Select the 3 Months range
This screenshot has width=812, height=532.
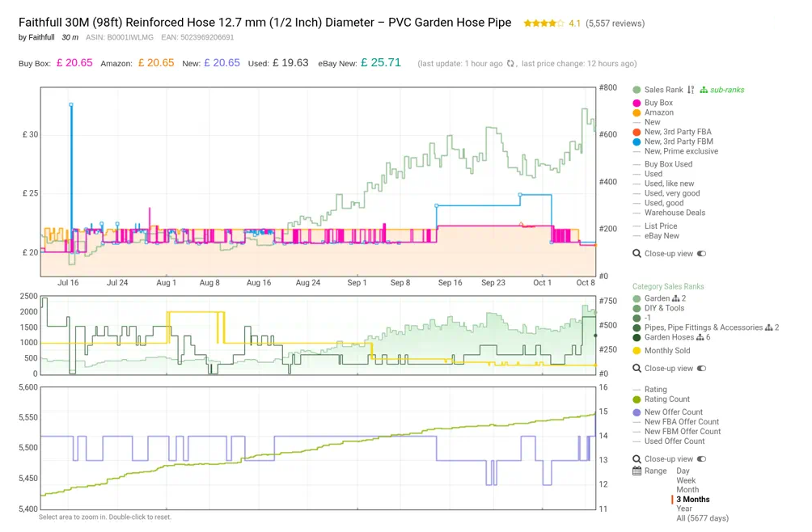pyautogui.click(x=693, y=500)
